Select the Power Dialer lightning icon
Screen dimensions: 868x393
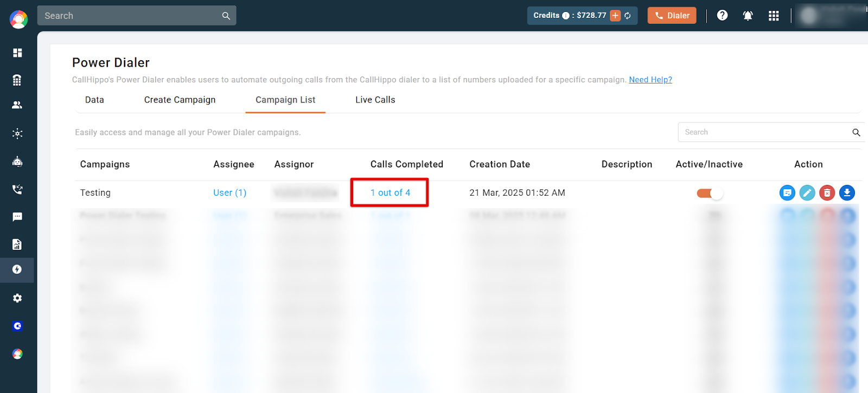[17, 269]
